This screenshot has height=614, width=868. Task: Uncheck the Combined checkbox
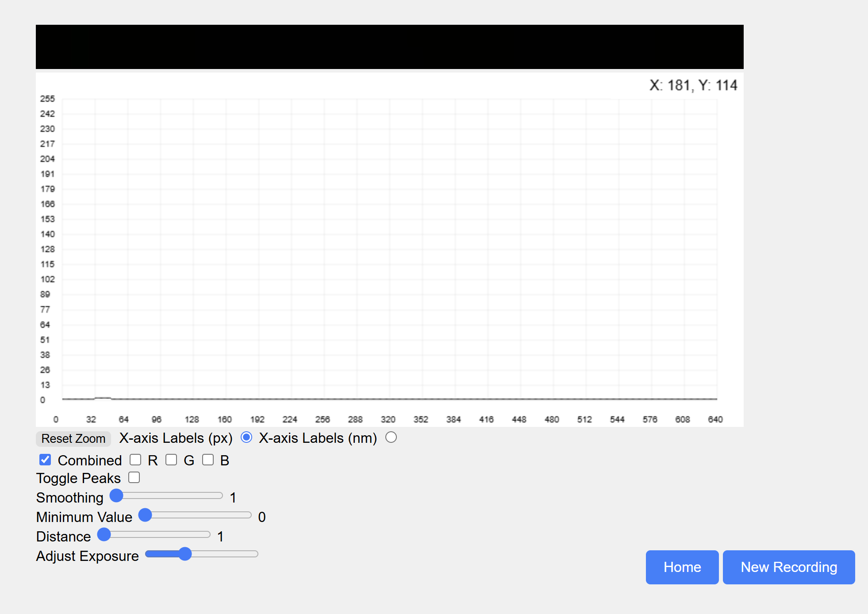[x=45, y=460]
